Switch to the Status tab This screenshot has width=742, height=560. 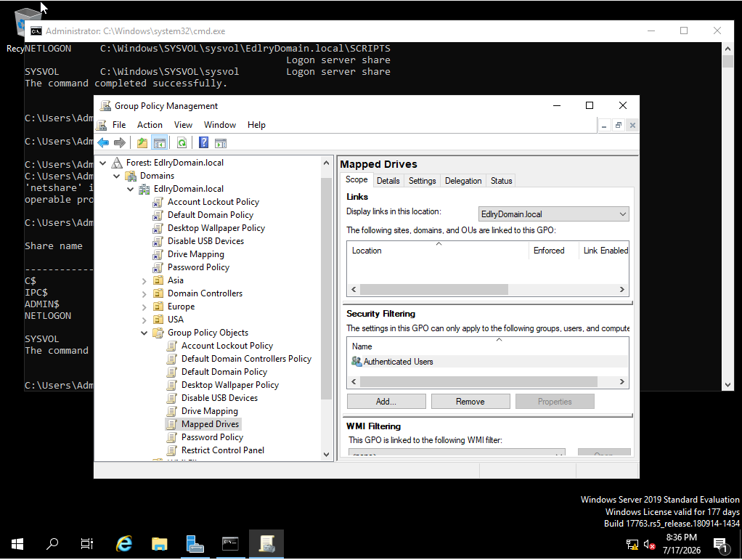501,181
